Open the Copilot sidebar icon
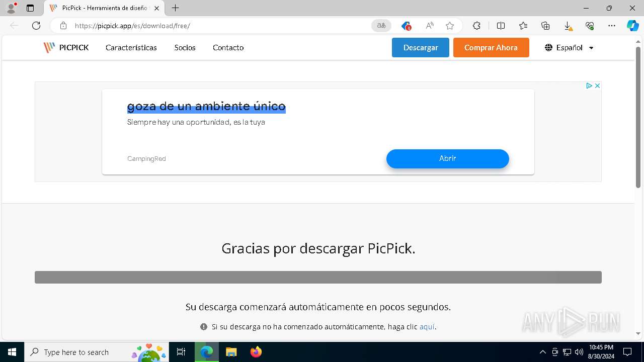 coord(632,26)
